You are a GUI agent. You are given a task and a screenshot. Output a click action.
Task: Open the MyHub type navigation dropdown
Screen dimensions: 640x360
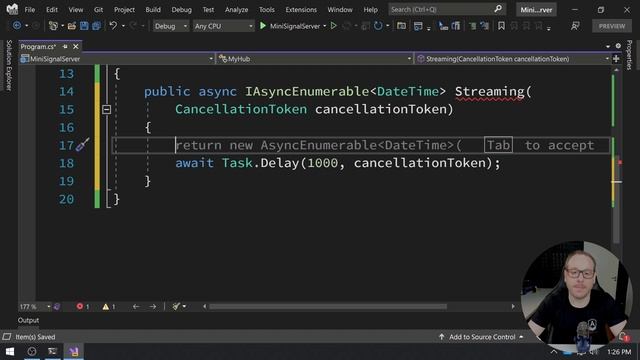(x=315, y=59)
